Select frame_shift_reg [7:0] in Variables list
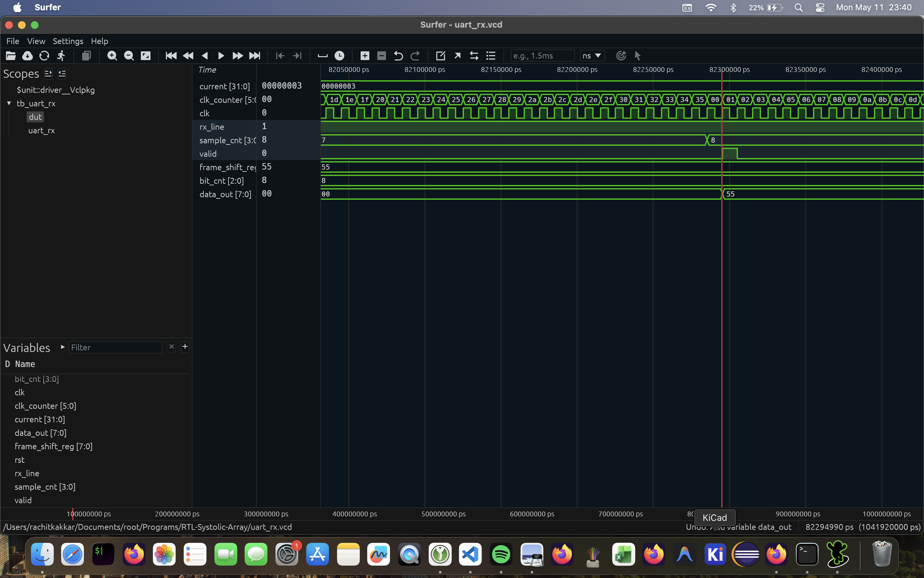Viewport: 924px width, 578px height. (54, 446)
